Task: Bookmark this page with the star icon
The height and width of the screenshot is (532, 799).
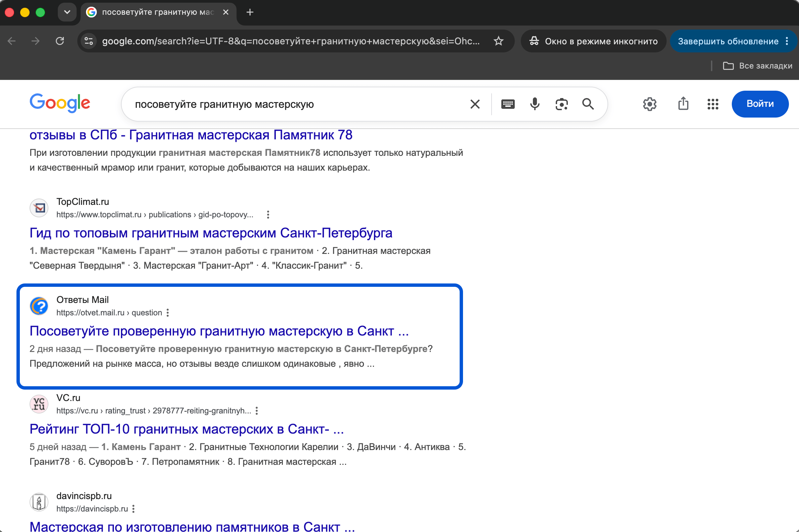Action: click(498, 41)
